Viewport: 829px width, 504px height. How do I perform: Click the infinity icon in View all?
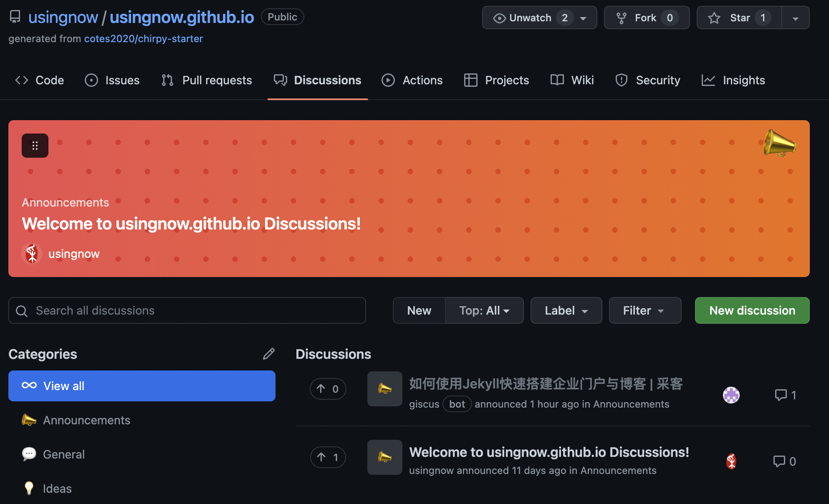(x=29, y=386)
